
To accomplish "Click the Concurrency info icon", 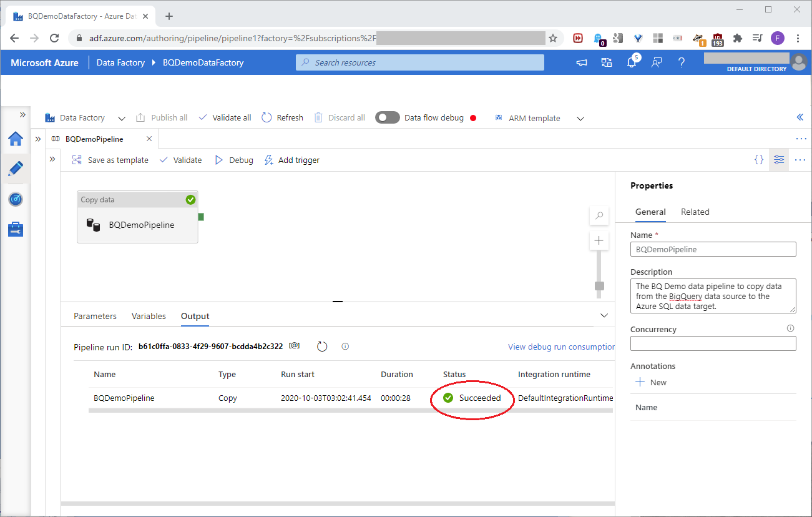I will pyautogui.click(x=790, y=328).
